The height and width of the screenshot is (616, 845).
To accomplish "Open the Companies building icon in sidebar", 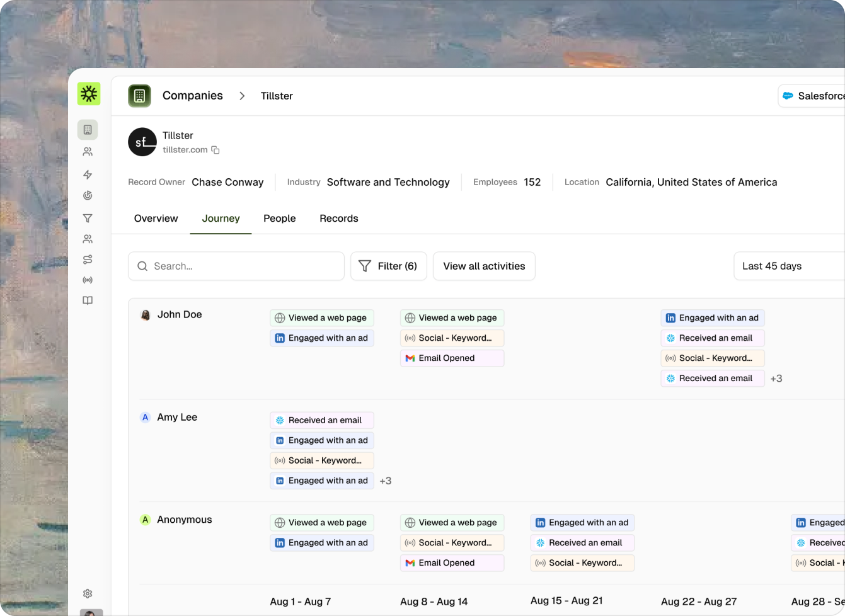I will 88,130.
